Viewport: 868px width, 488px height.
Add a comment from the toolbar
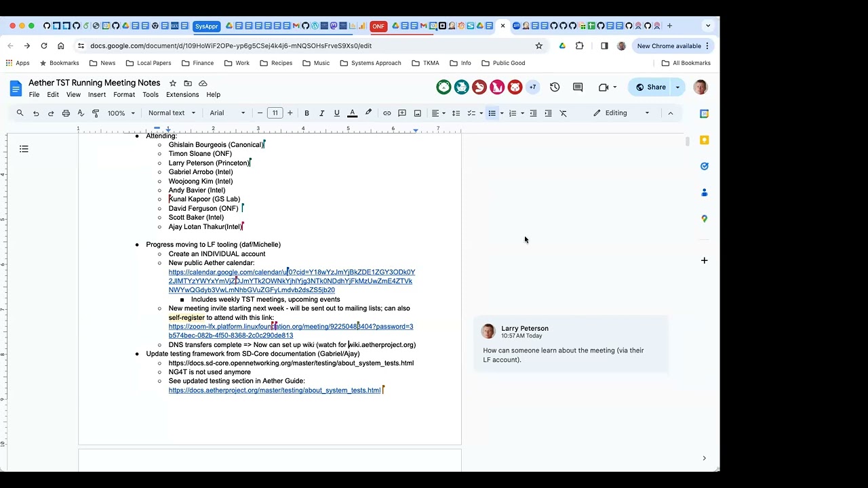tap(402, 113)
